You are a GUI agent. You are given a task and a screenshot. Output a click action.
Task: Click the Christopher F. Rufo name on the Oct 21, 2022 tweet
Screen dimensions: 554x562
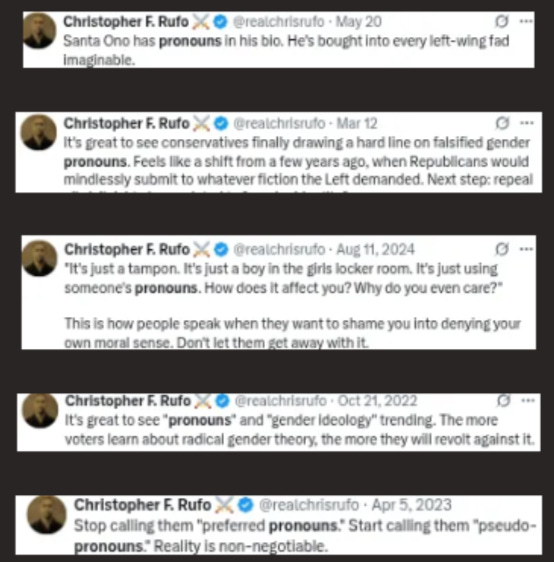[x=128, y=401]
